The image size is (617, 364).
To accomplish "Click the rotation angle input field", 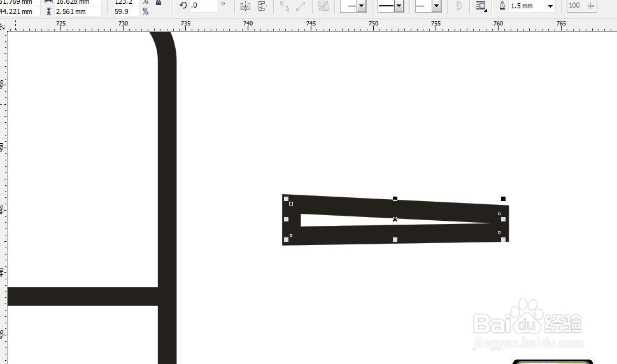I will (203, 6).
